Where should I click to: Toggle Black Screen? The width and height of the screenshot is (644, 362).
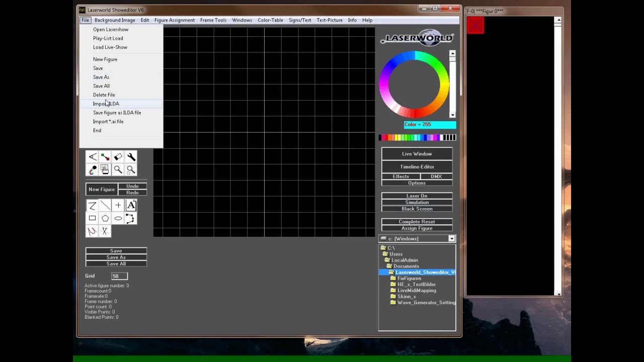point(417,209)
